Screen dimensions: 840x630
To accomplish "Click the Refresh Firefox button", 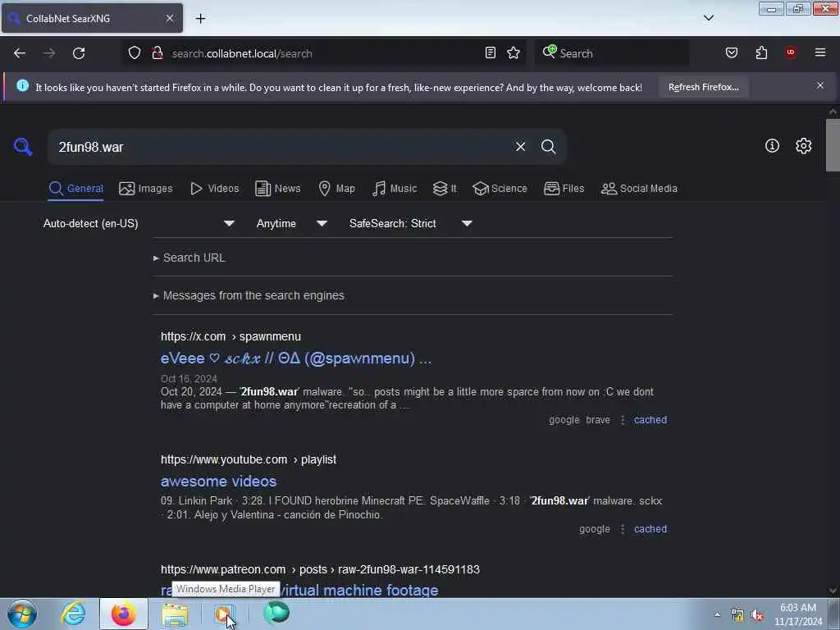I will [x=703, y=87].
